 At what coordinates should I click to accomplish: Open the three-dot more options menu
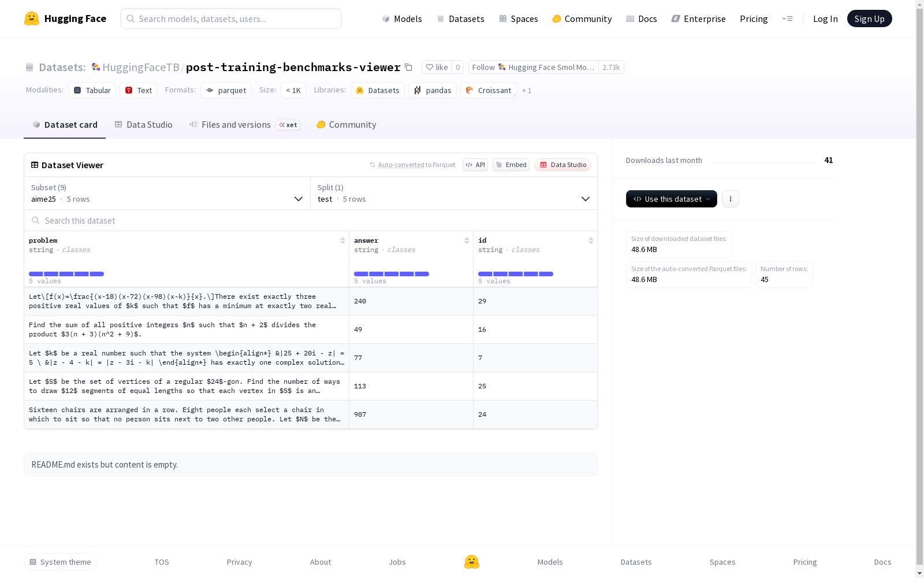730,199
